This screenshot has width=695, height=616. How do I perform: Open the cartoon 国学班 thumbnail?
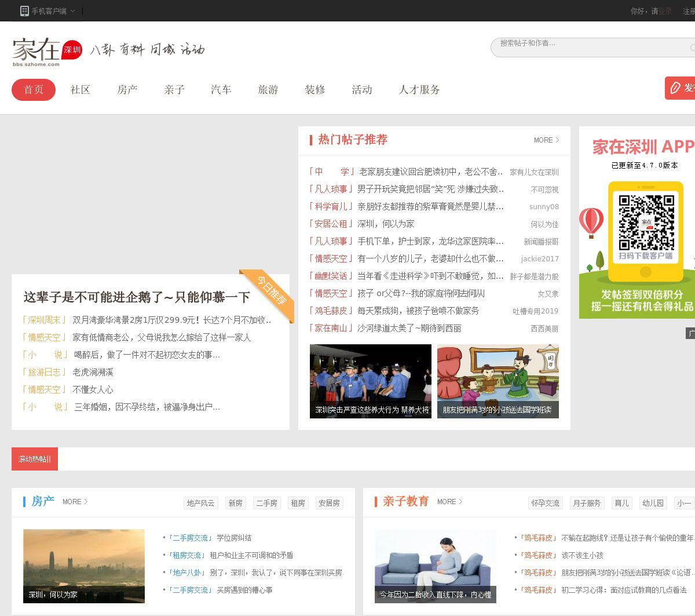tap(498, 381)
